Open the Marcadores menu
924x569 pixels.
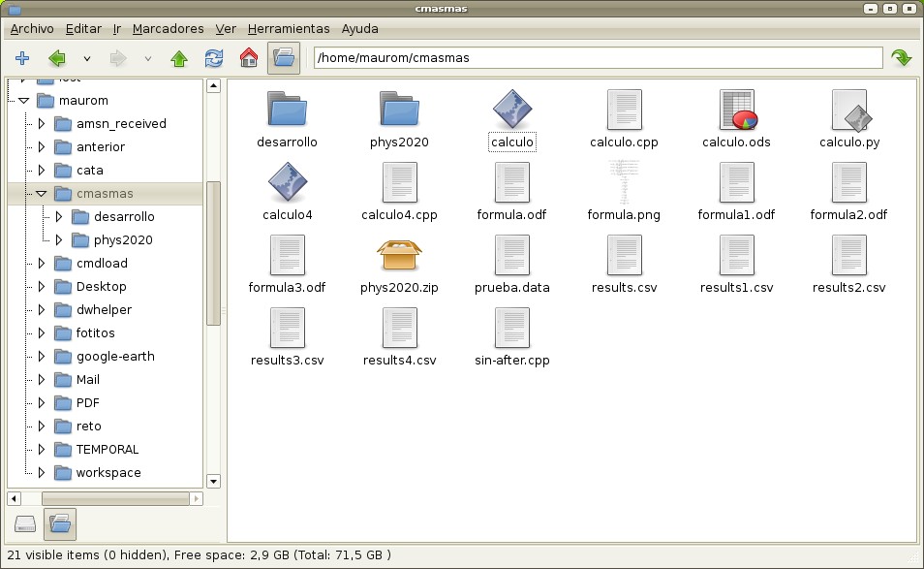168,28
